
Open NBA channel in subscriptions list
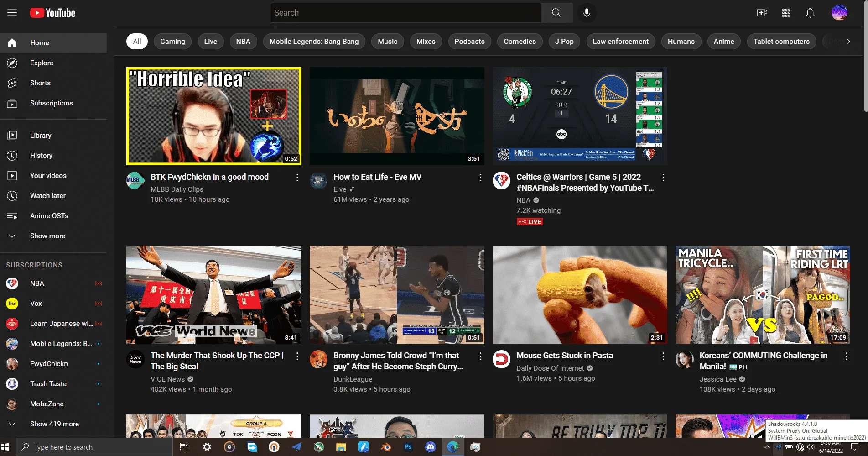(x=53, y=283)
